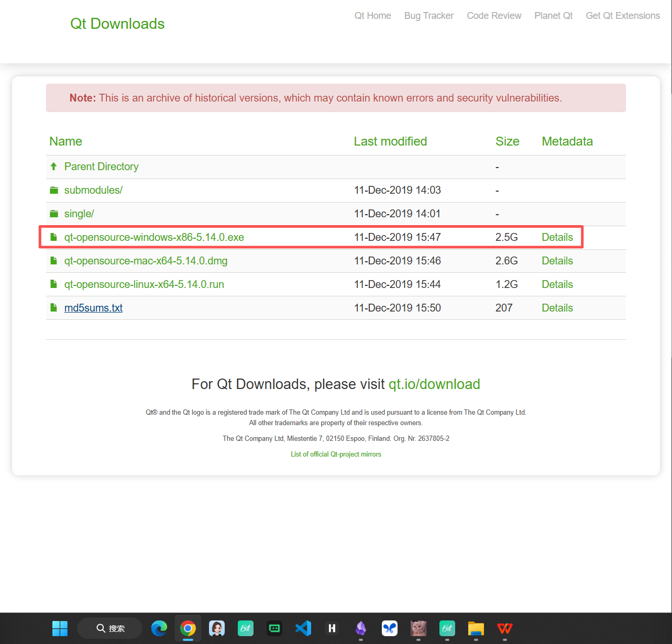Open the blue butterfly app in the taskbar
Screen dimensions: 672x644
pos(390,628)
